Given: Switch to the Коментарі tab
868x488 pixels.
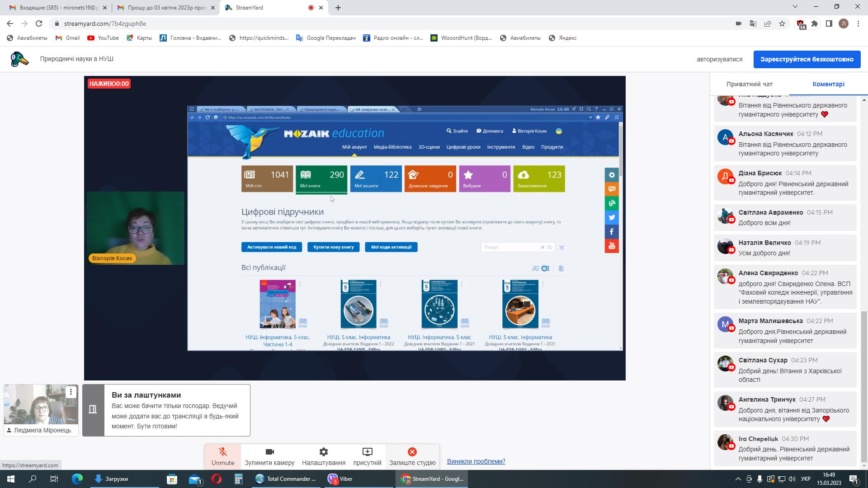Looking at the screenshot, I should (x=828, y=84).
